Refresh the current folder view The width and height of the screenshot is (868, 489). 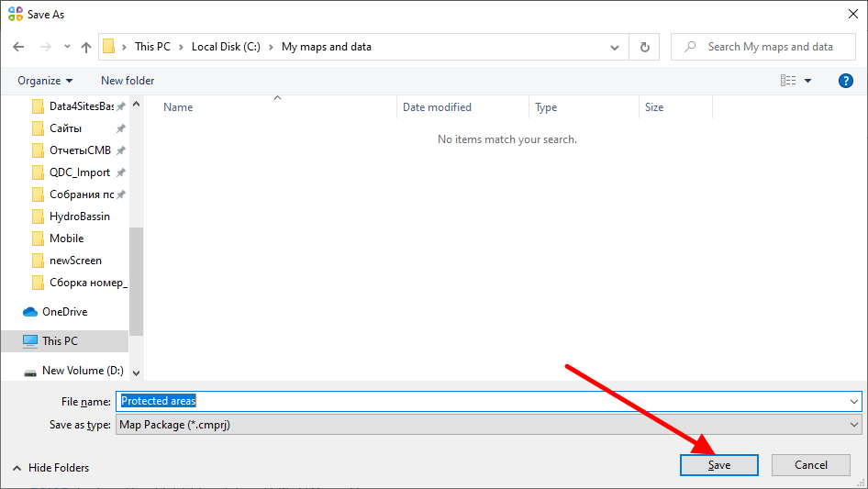pyautogui.click(x=645, y=47)
